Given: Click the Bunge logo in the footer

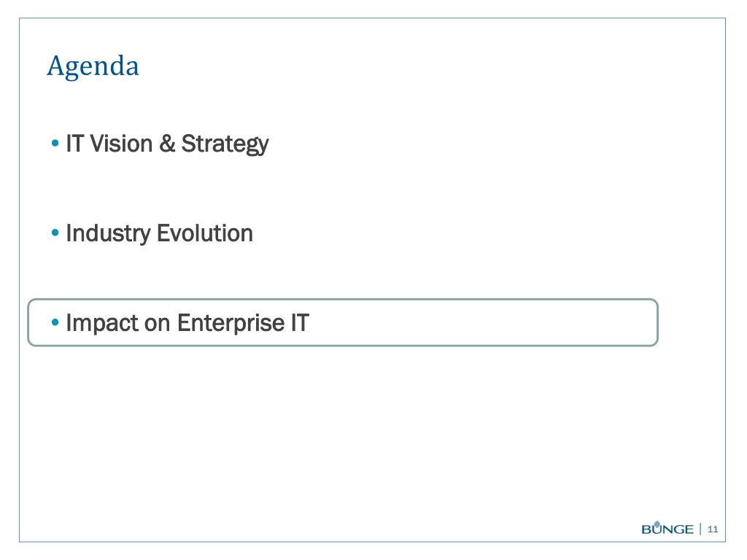Looking at the screenshot, I should (667, 528).
